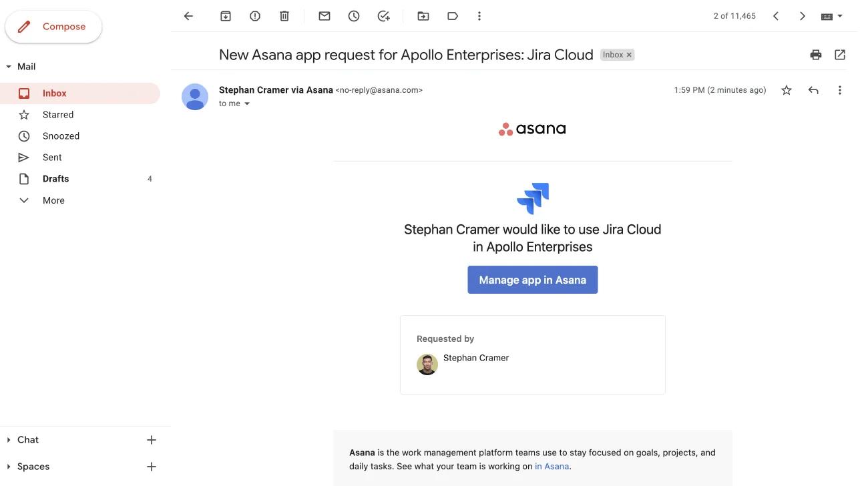
Task: Snooze the email
Action: pos(353,15)
